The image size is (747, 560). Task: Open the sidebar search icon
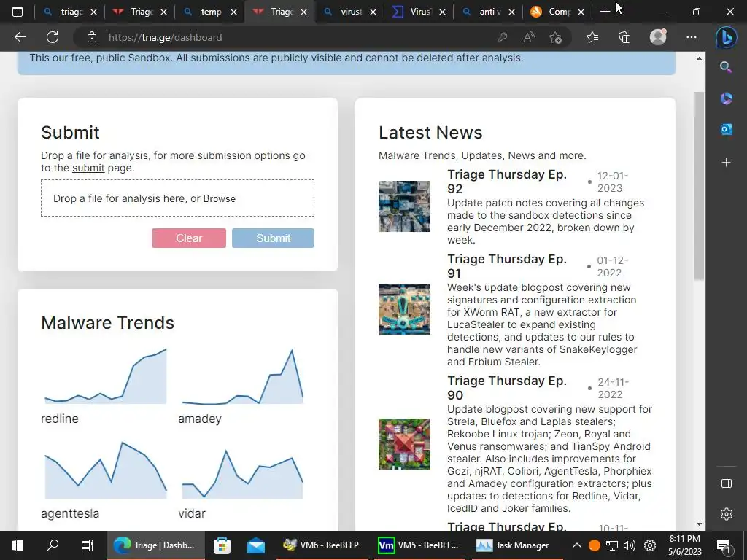[726, 67]
